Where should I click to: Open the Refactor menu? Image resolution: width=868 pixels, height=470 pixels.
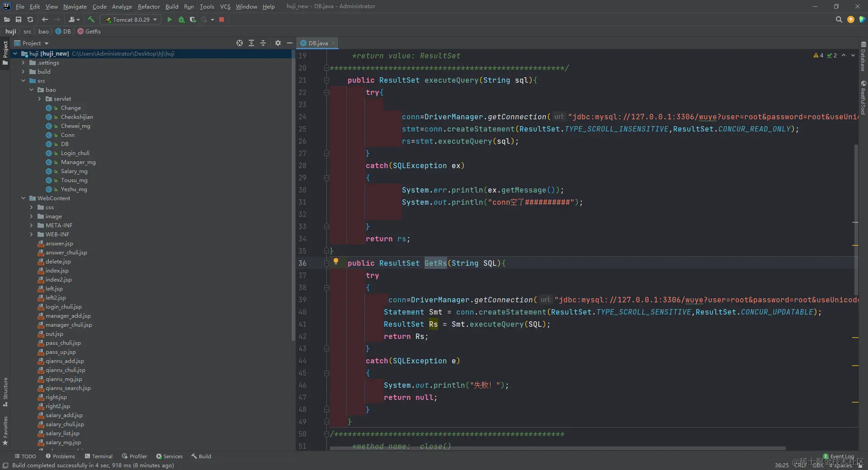pyautogui.click(x=149, y=6)
